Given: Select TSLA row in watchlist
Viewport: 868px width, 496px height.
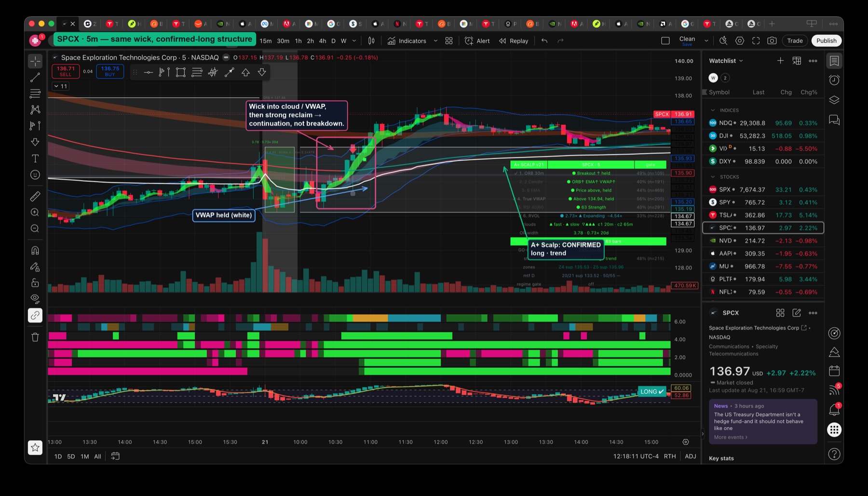Looking at the screenshot, I should coord(763,215).
